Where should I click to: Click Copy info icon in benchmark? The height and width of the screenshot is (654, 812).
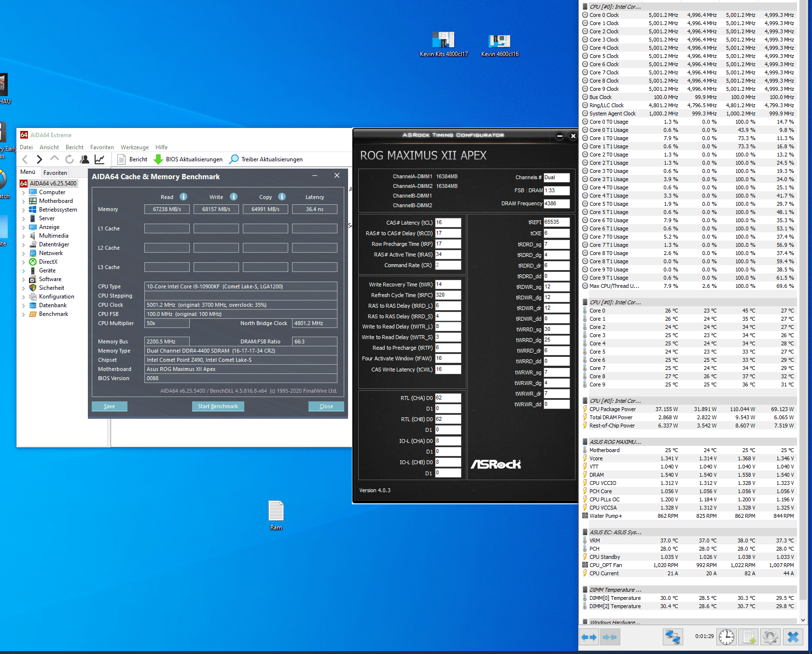[282, 197]
